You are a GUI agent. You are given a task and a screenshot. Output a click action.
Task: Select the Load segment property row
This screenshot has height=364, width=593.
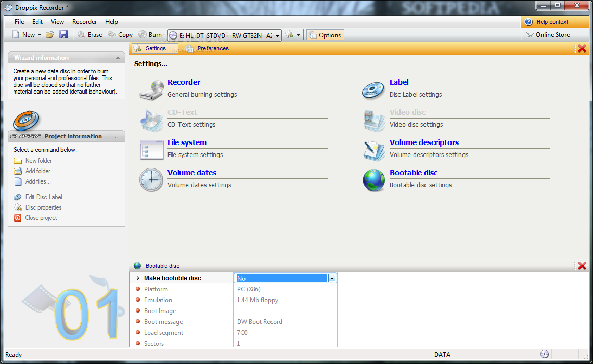234,333
